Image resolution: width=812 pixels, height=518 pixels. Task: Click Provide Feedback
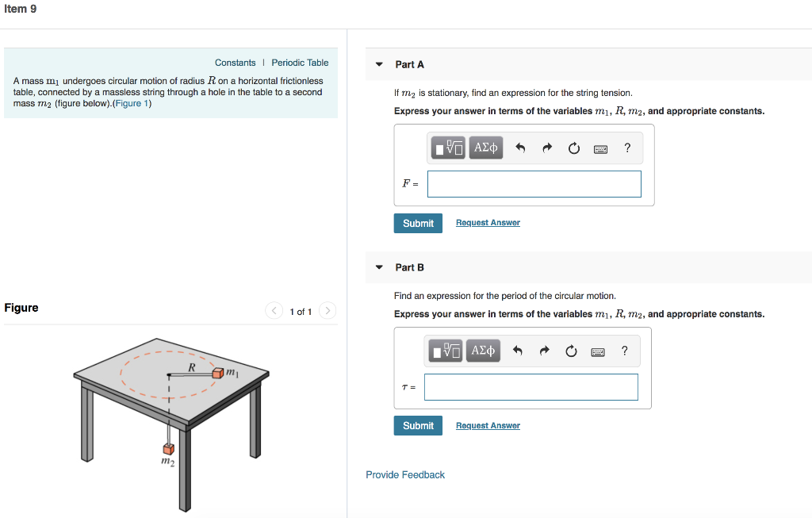404,474
